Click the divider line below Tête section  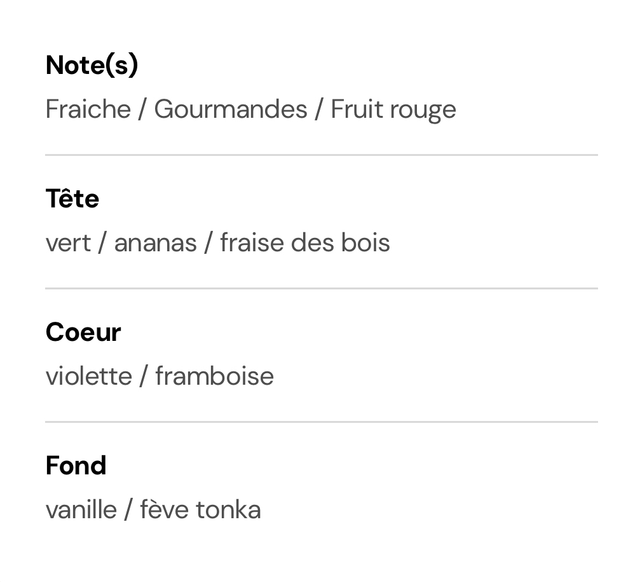tap(322, 289)
